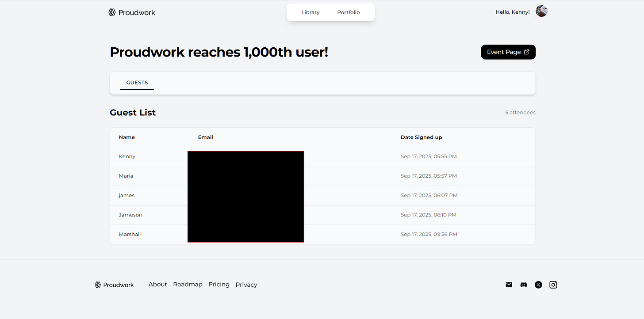This screenshot has height=319, width=644.
Task: Click the Proudwork logo in the header
Action: (x=132, y=12)
